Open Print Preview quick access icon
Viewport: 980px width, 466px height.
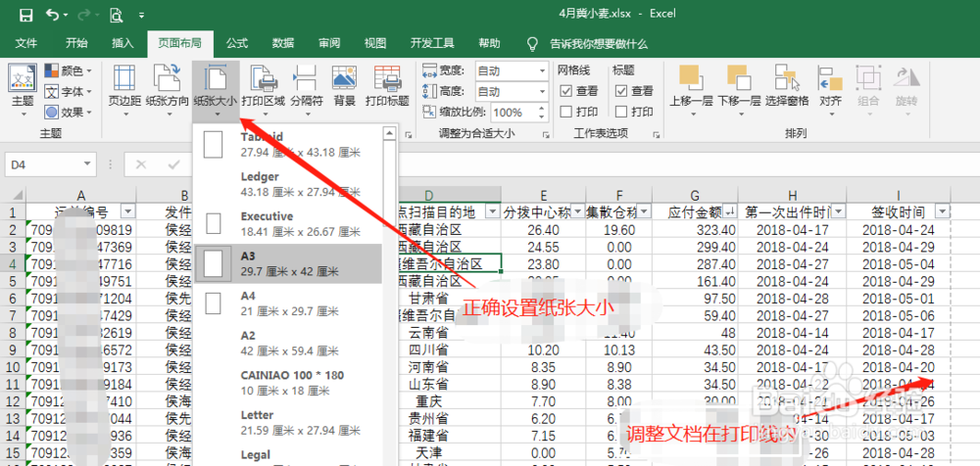(116, 14)
